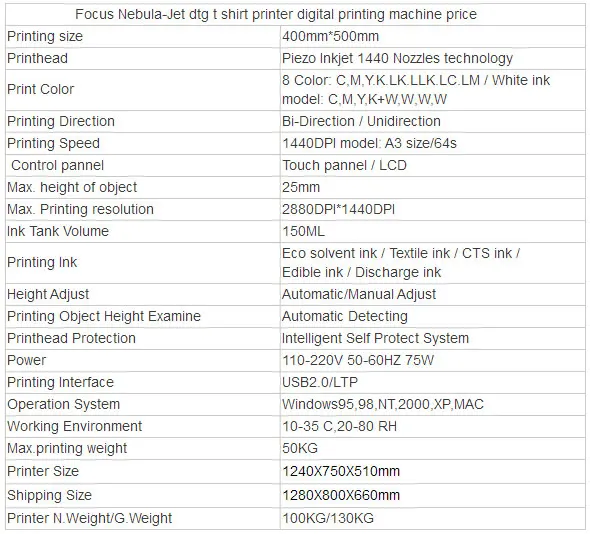This screenshot has height=534, width=590.
Task: Click the '110-220V 50-60HZ 75W' power value
Action: 358,361
